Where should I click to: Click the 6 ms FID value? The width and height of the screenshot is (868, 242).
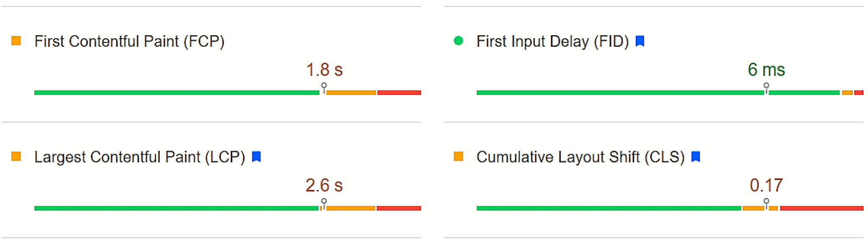pos(766,70)
